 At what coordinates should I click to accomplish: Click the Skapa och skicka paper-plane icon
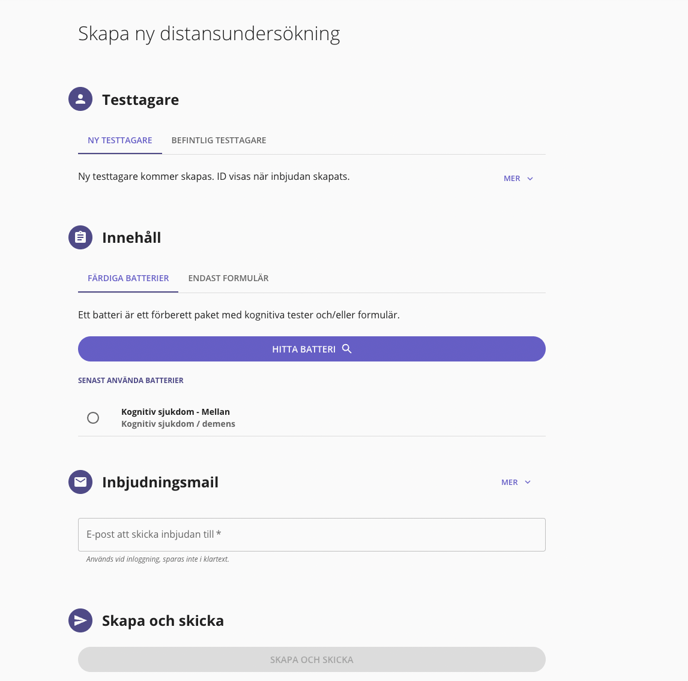point(80,620)
